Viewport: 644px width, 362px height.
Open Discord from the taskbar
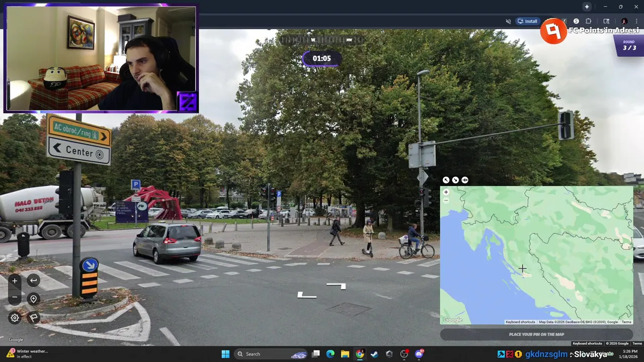point(419,354)
